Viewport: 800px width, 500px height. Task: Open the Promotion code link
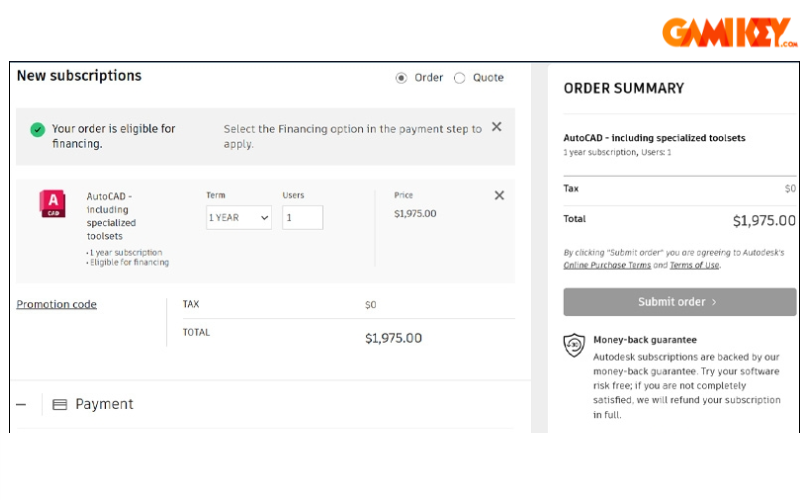tap(57, 304)
